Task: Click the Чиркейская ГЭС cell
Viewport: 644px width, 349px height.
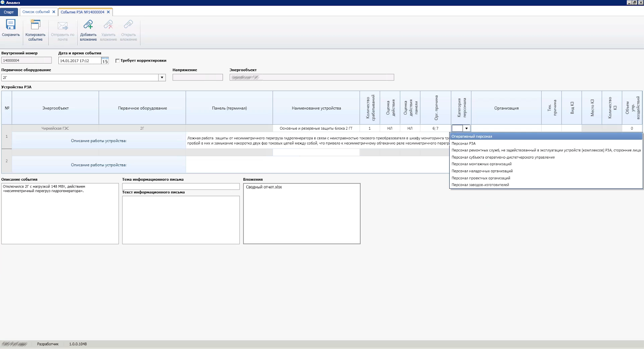Action: [x=56, y=128]
